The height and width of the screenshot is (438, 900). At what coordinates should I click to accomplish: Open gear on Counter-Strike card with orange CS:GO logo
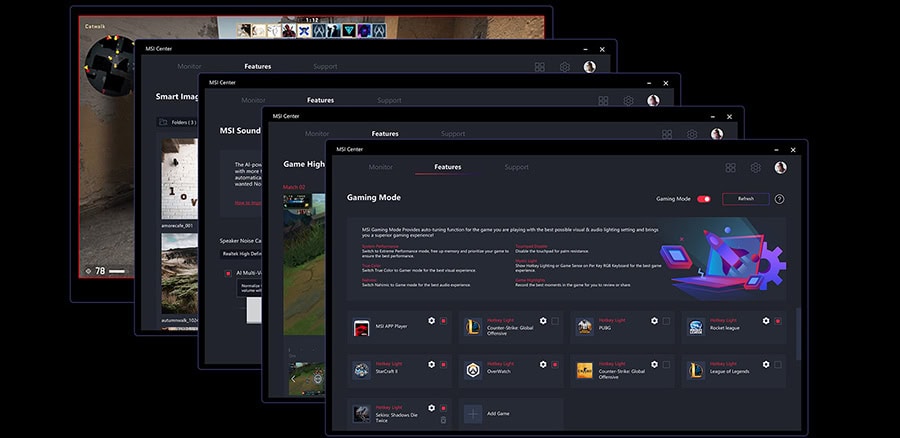(654, 365)
